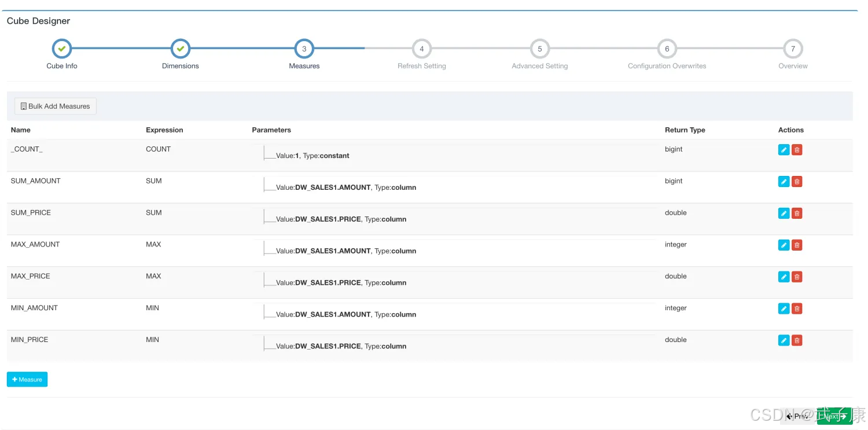Delete the MIN_PRICE measure
This screenshot has height=430, width=868.
[797, 340]
